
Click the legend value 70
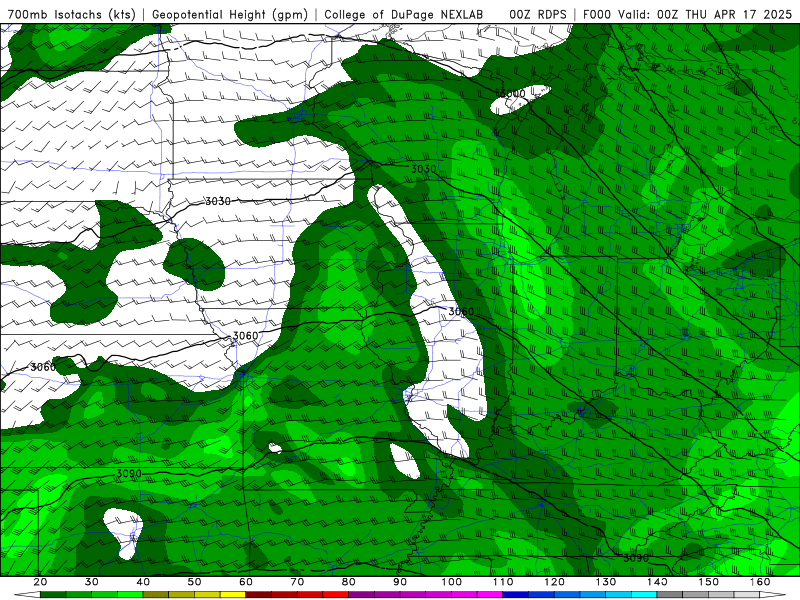point(297,582)
